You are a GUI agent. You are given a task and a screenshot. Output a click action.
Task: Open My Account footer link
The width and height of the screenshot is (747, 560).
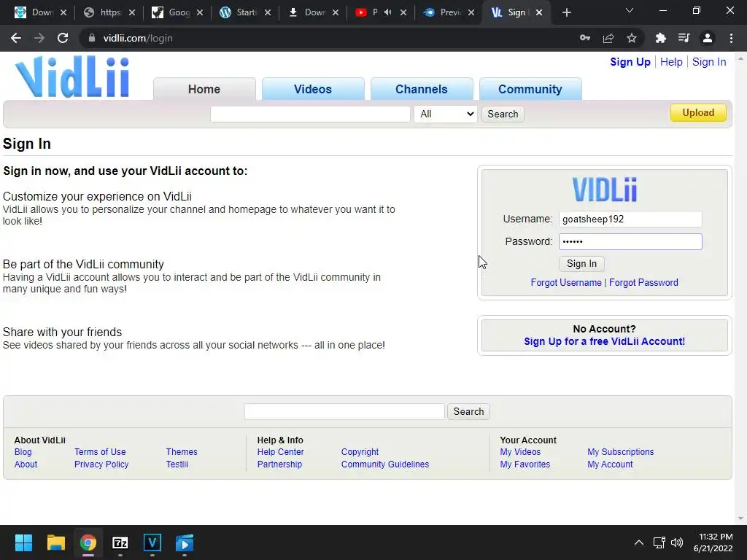point(610,464)
